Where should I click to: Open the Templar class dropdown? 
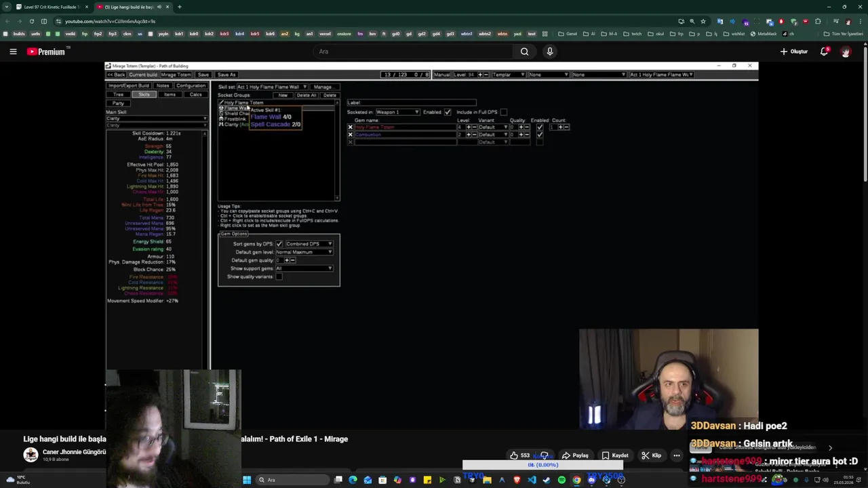509,75
